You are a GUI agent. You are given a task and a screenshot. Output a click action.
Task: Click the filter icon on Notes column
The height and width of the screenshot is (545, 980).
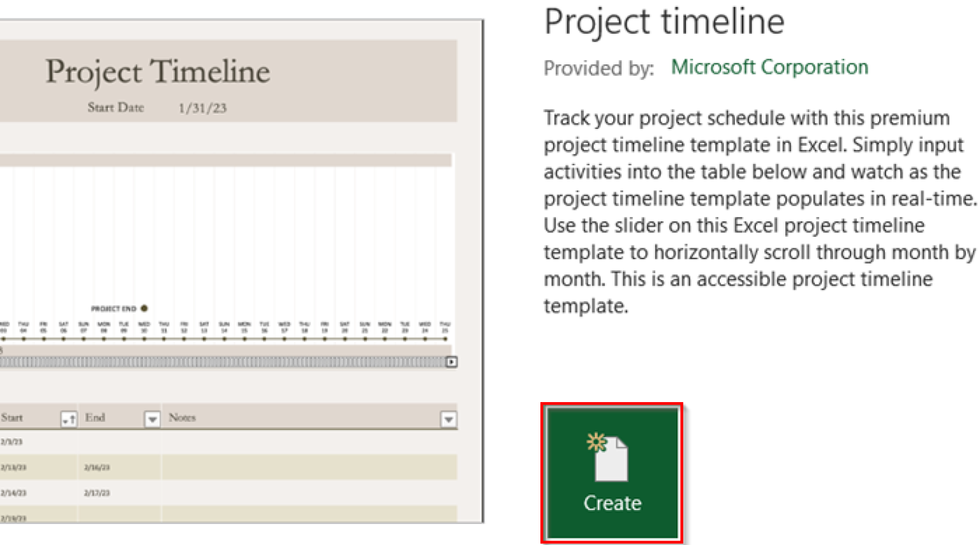(449, 418)
